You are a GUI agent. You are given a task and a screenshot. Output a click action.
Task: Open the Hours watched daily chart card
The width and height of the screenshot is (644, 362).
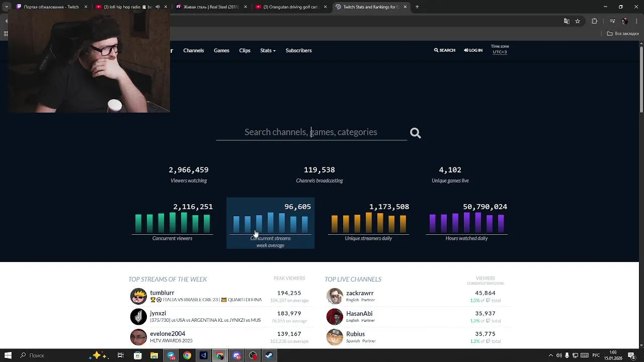click(466, 222)
